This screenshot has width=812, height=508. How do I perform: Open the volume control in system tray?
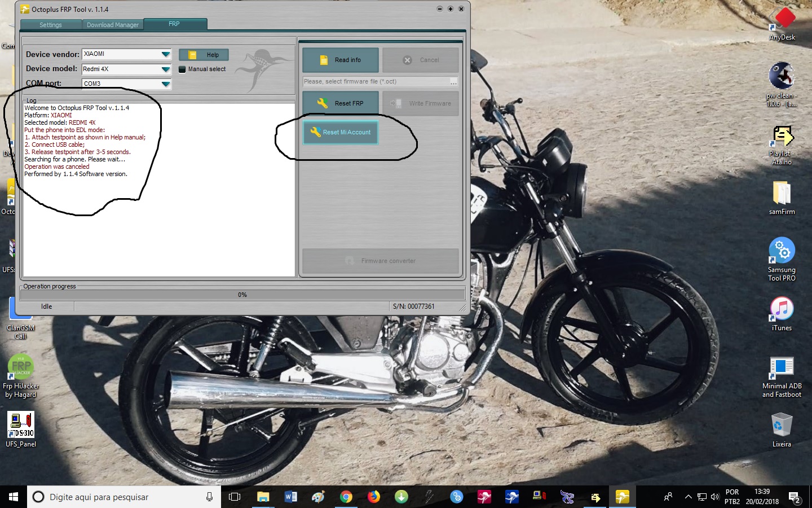[715, 497]
